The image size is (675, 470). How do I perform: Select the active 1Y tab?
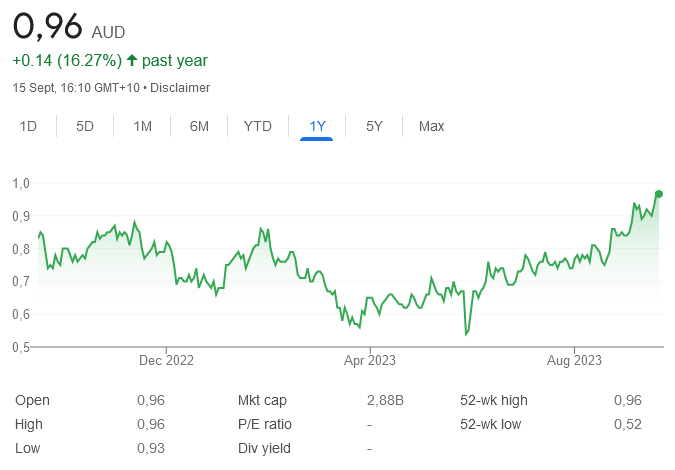(317, 126)
